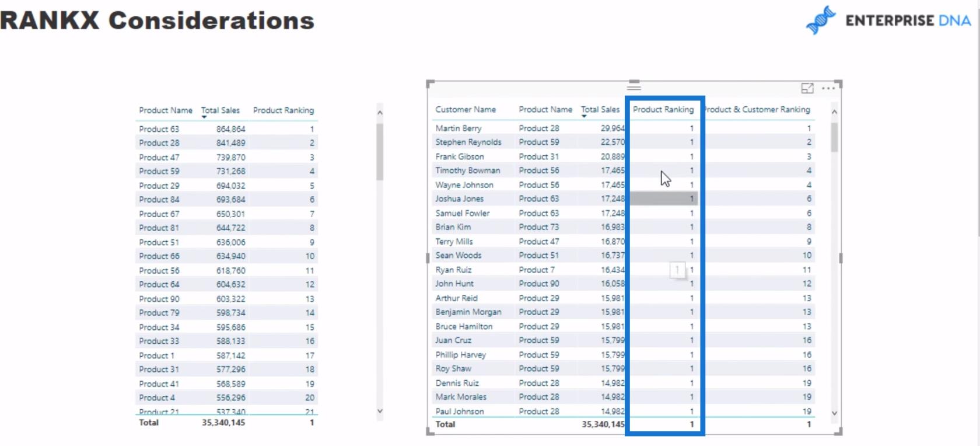Click the right table scrollbar thumb
Screen dimensions: 980x446
834,137
